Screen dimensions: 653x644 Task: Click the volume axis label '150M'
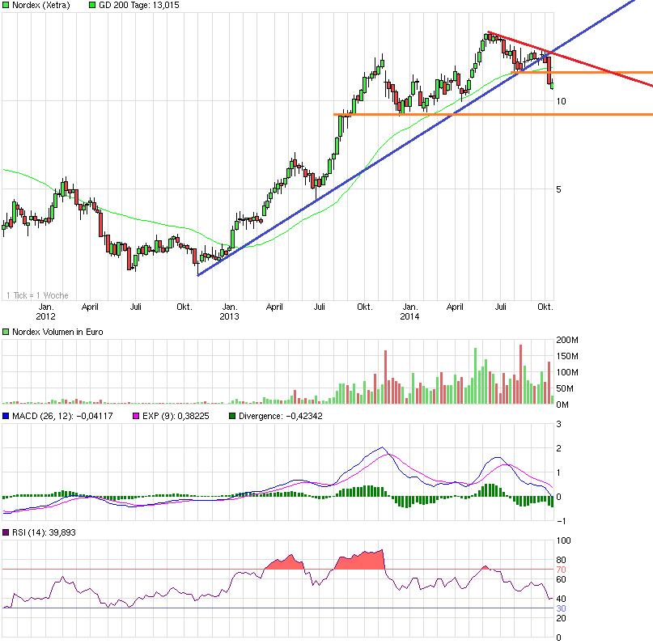[x=567, y=356]
